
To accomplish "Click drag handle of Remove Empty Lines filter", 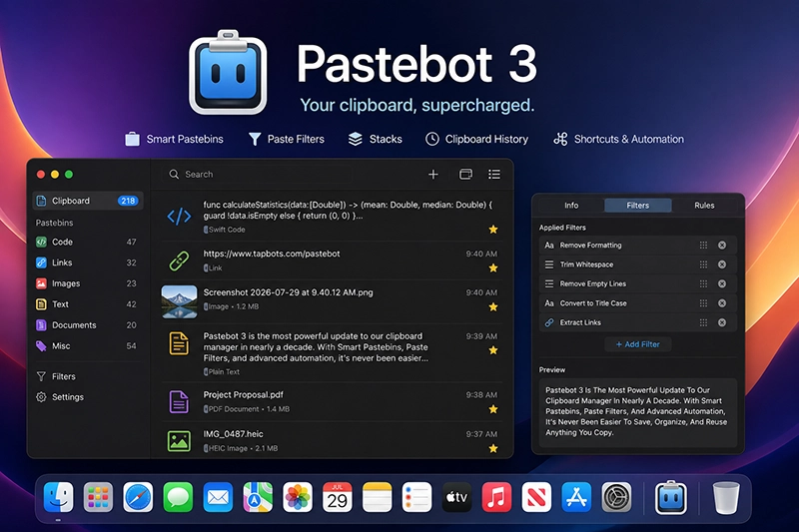I will click(704, 284).
